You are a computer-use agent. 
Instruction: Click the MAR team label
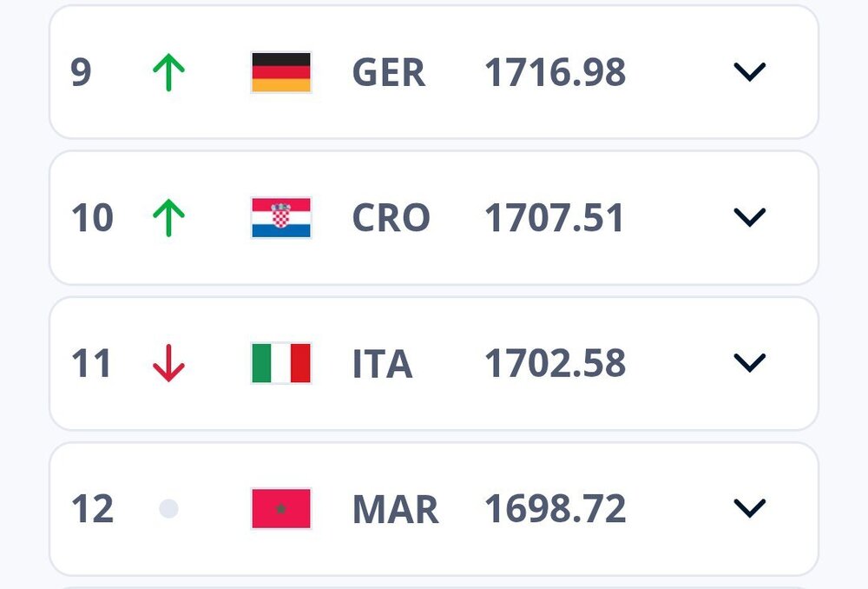pos(395,510)
